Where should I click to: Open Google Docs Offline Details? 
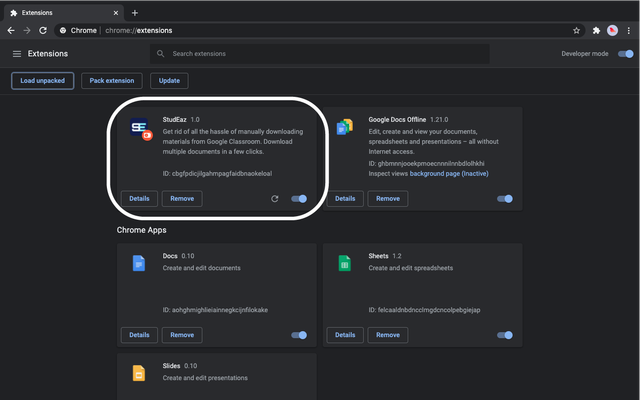tap(345, 199)
